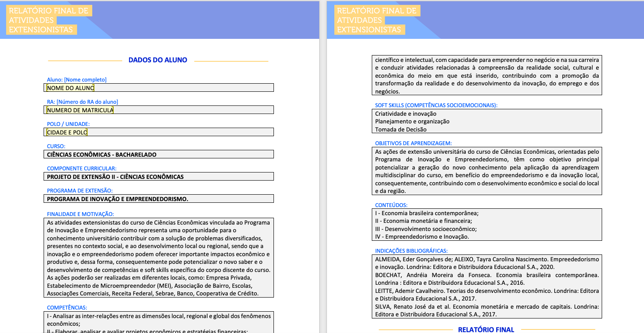Viewport: 644px width, 333px height.
Task: Click the left page header banner title
Action: (x=48, y=20)
